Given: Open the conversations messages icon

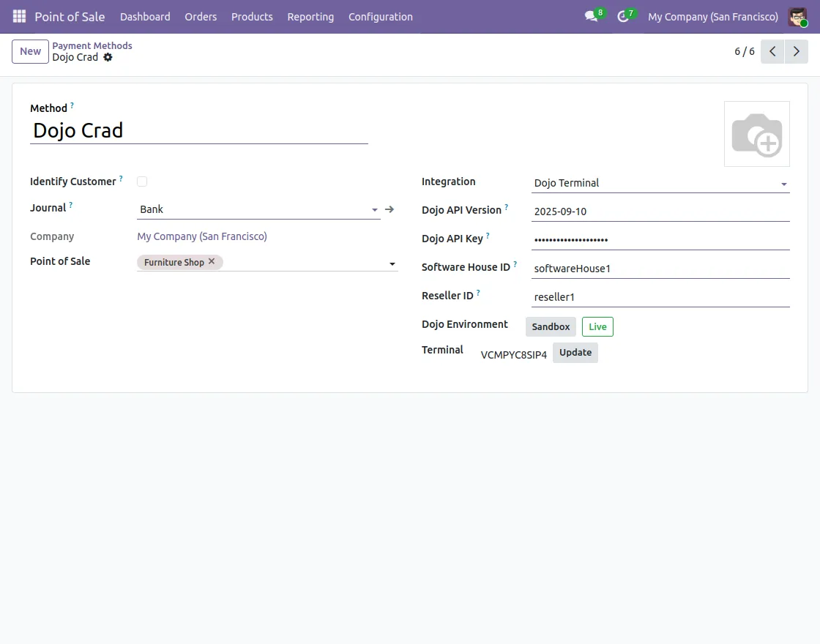Looking at the screenshot, I should (591, 16).
